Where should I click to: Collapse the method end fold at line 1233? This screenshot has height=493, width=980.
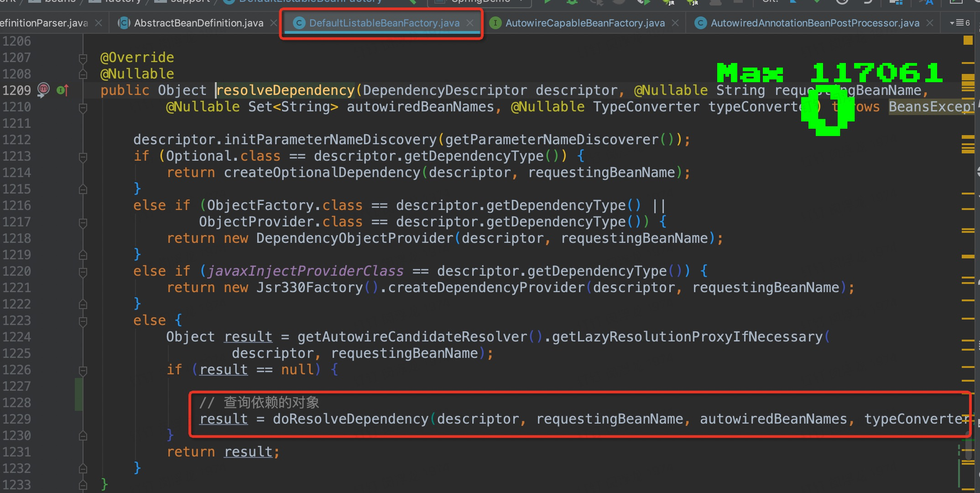pos(83,485)
